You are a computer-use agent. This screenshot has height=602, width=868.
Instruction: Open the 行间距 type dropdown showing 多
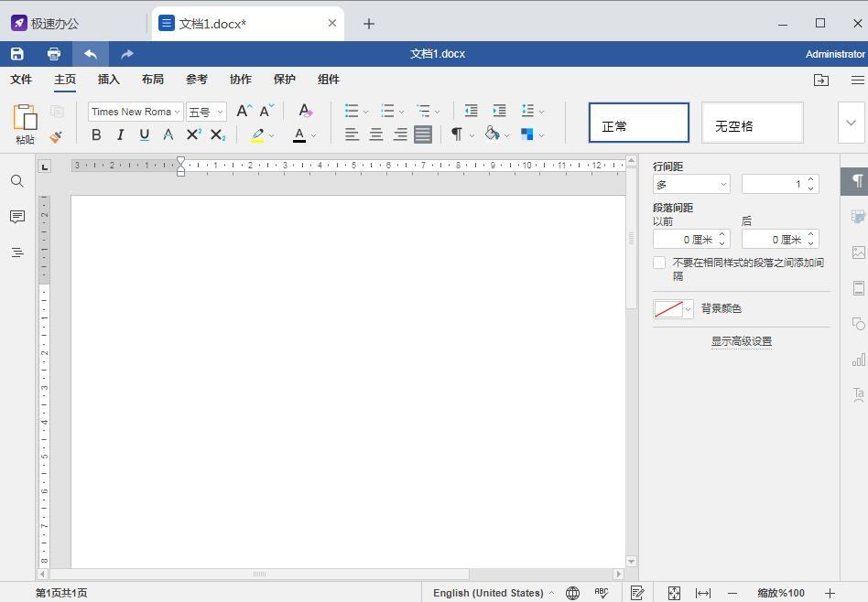[691, 184]
